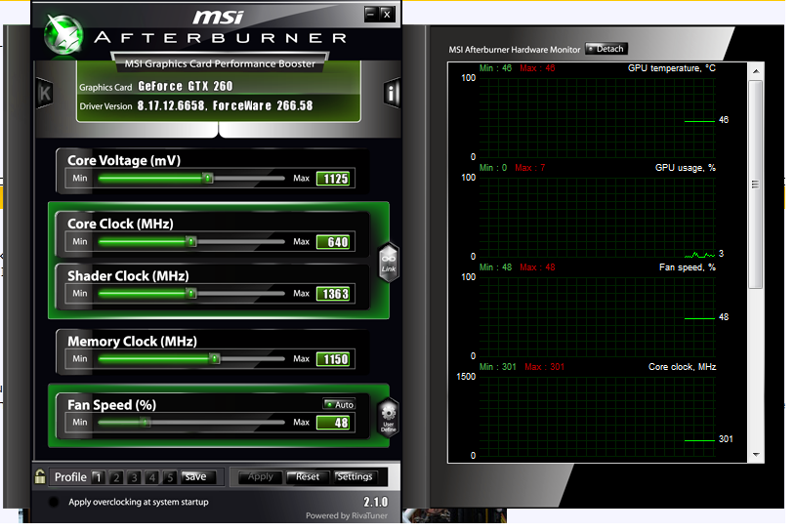Click the Fan Speed (%) label
This screenshot has width=795, height=532.
pyautogui.click(x=111, y=405)
